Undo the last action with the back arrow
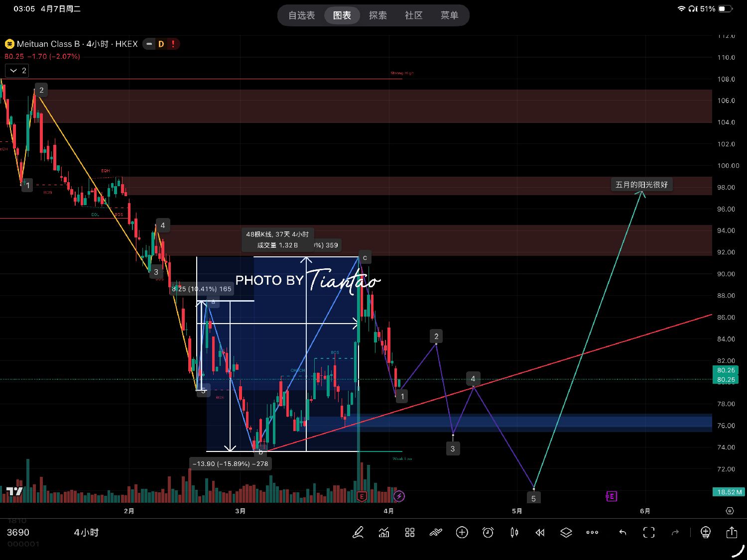The width and height of the screenshot is (747, 560). click(x=622, y=533)
